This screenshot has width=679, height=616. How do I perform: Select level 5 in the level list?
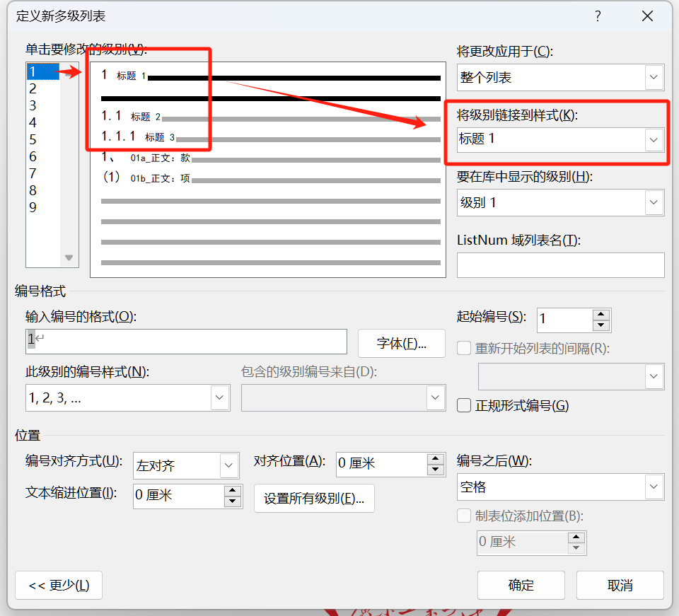point(42,139)
